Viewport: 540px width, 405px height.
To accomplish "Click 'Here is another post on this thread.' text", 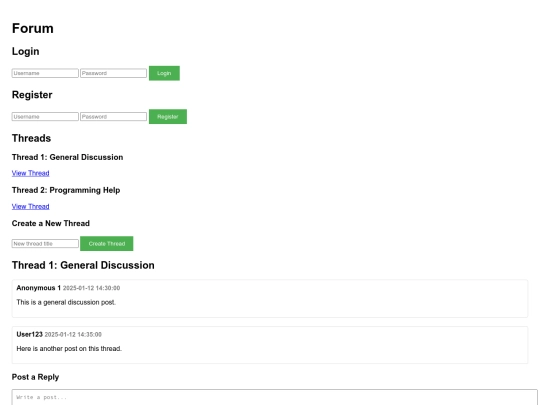I will 69,349.
